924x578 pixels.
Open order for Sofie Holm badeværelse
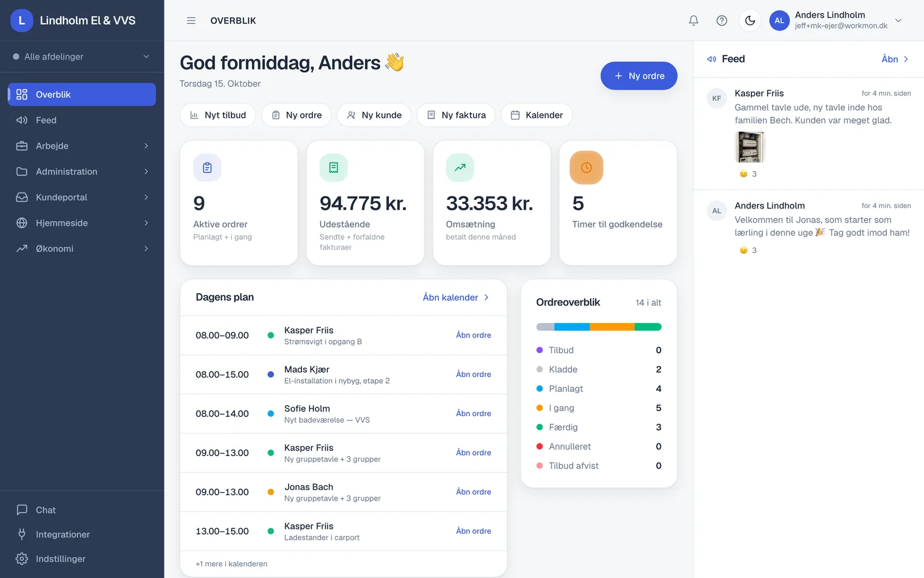coord(474,413)
